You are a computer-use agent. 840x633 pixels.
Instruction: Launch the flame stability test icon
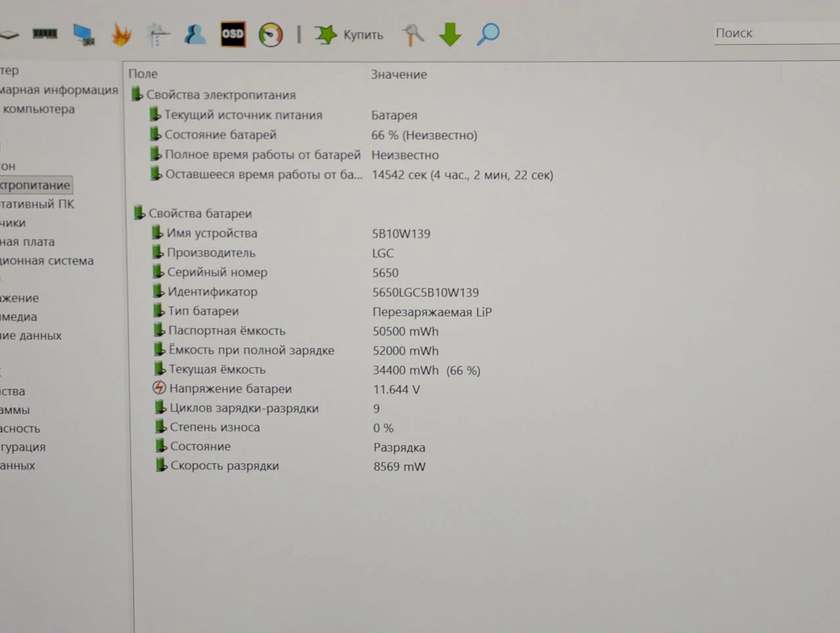pos(121,34)
